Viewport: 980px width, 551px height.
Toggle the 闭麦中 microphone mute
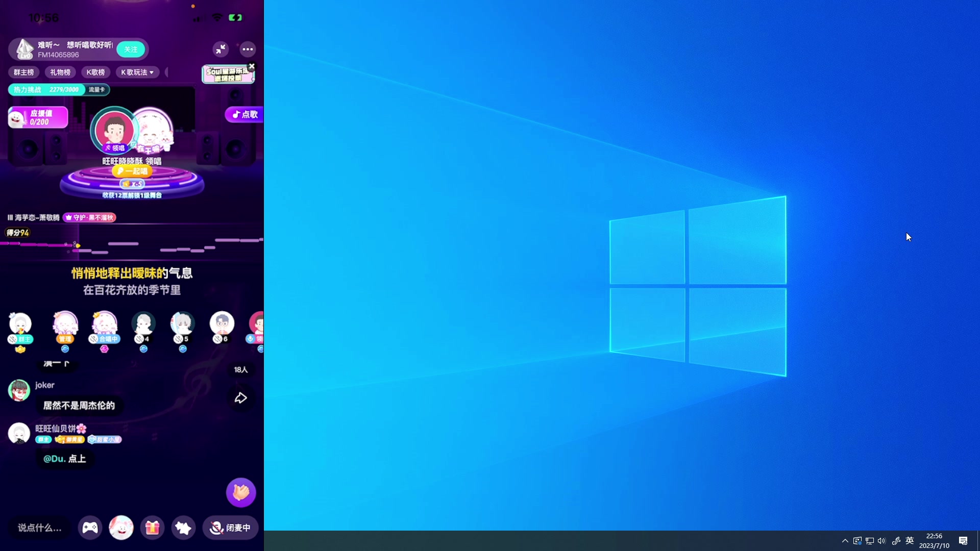(231, 528)
